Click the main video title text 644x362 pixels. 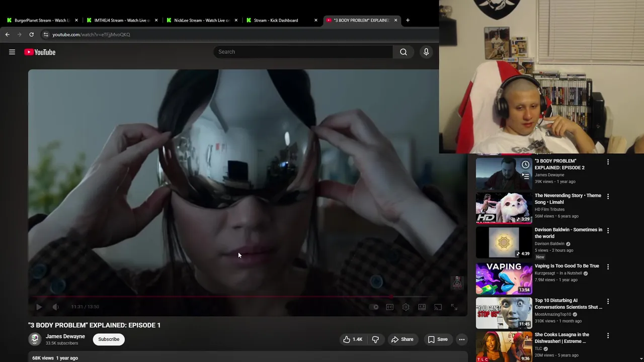(94, 325)
